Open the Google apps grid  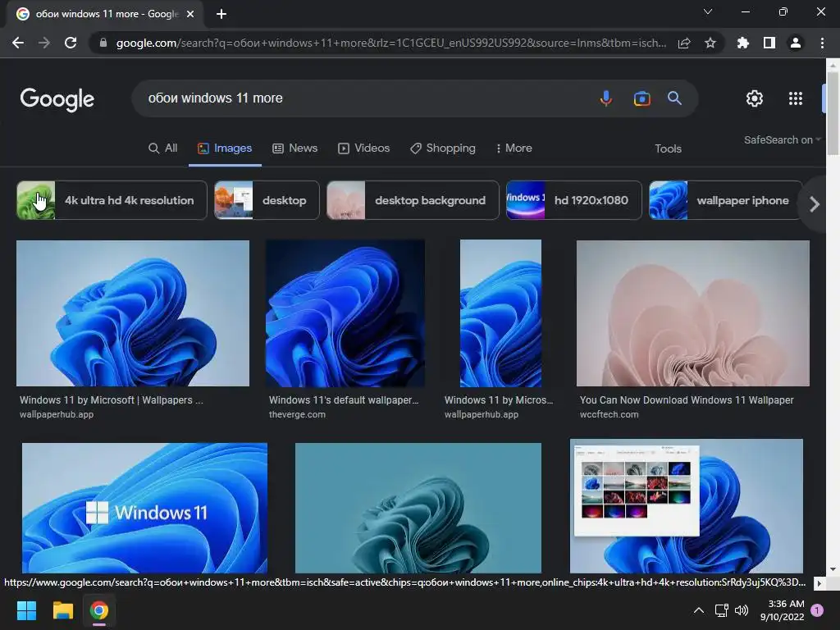tap(796, 98)
